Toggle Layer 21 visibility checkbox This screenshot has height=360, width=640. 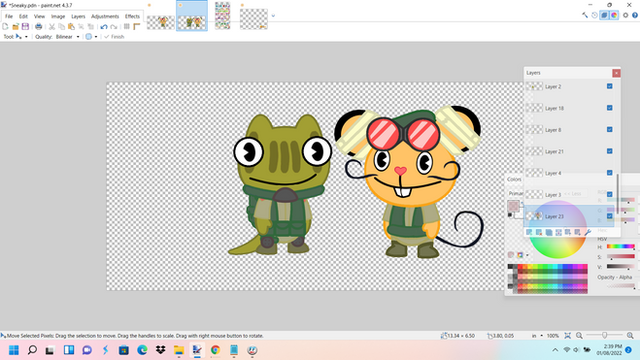click(609, 151)
